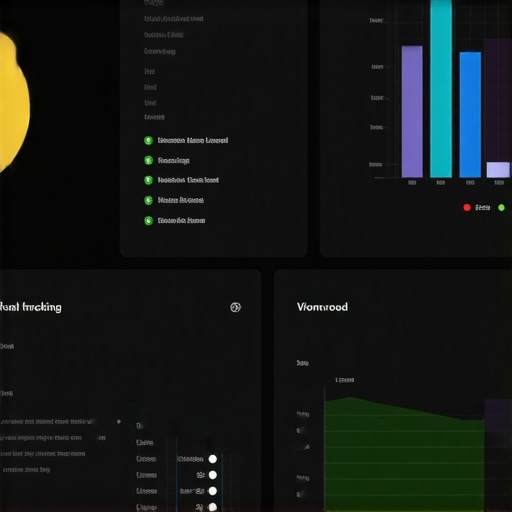Select the short lavender bar in the chart
Screen dimensions: 512x512
click(498, 170)
